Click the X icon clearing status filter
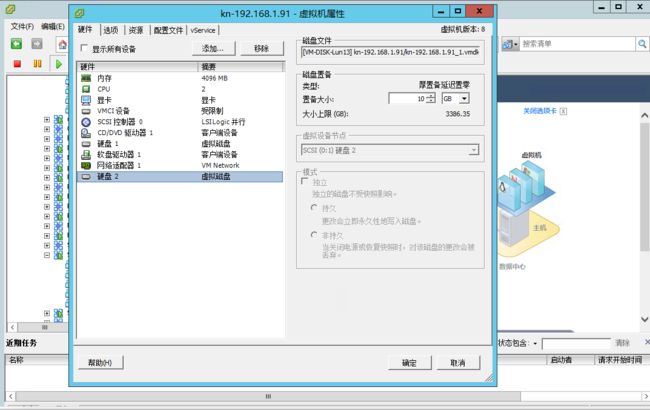This screenshot has width=650, height=410. 647,342
